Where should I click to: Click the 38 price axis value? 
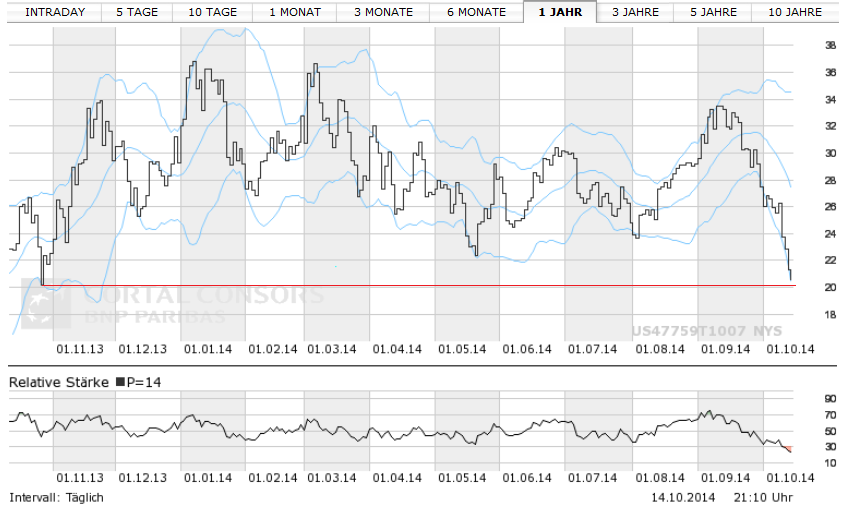830,46
